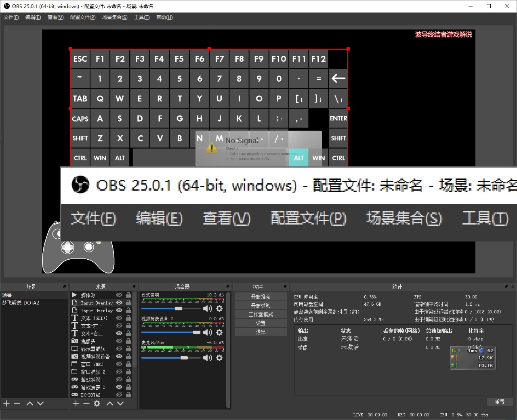Select the 梦飞解说-DOTA2 scene
This screenshot has height=420, width=517.
click(21, 303)
